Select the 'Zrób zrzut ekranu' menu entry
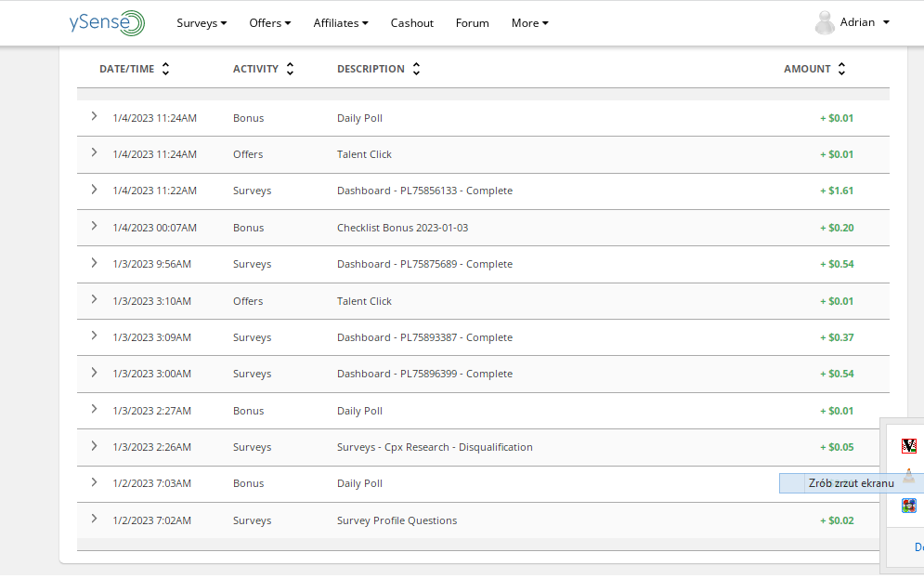This screenshot has height=579, width=924. [x=851, y=483]
